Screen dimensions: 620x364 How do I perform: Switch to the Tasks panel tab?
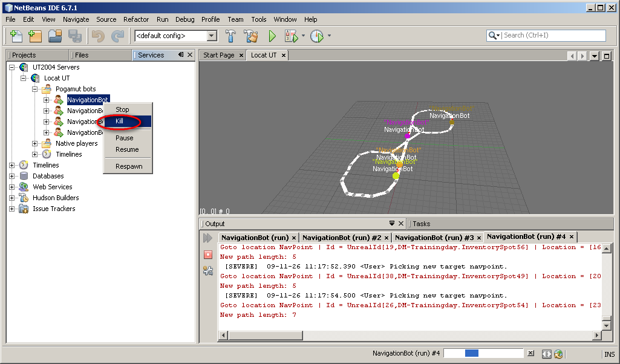click(421, 224)
